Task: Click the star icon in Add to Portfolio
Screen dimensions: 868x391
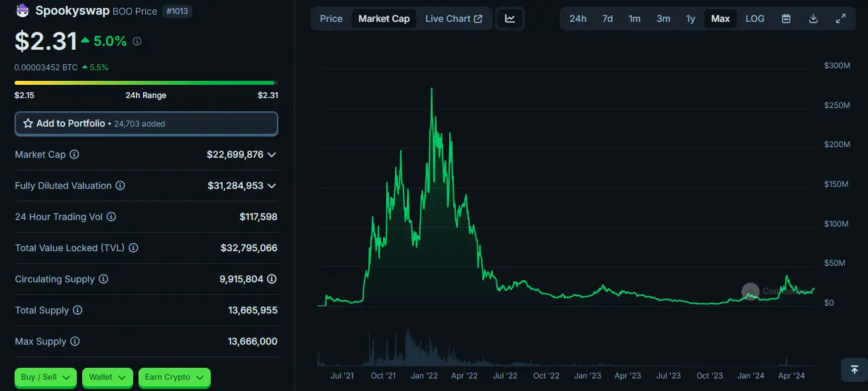Action: tap(28, 123)
